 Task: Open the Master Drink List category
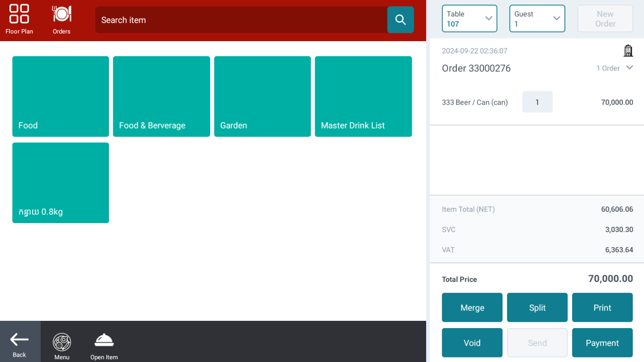(363, 96)
